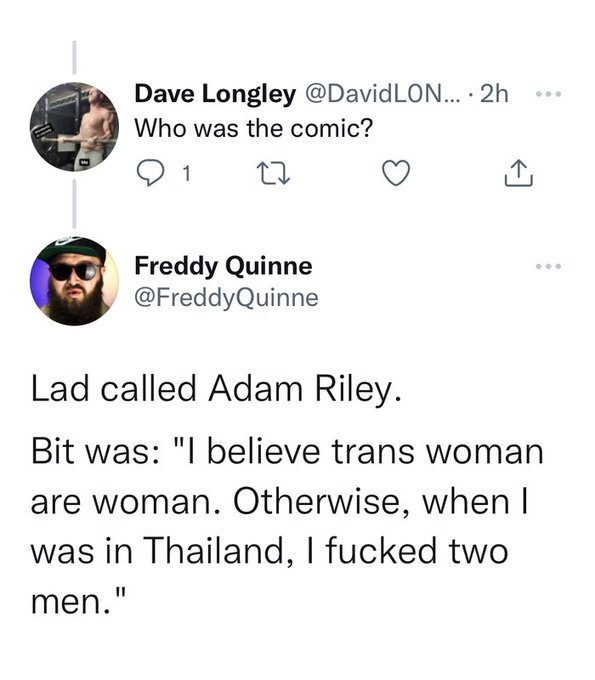Click the "Lad called Adam Riley." line
Viewport: 595px width, 680px height.
tap(216, 389)
